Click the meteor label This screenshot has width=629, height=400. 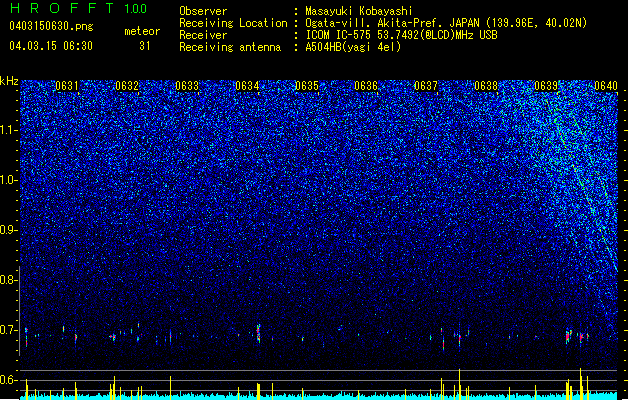pyautogui.click(x=142, y=31)
